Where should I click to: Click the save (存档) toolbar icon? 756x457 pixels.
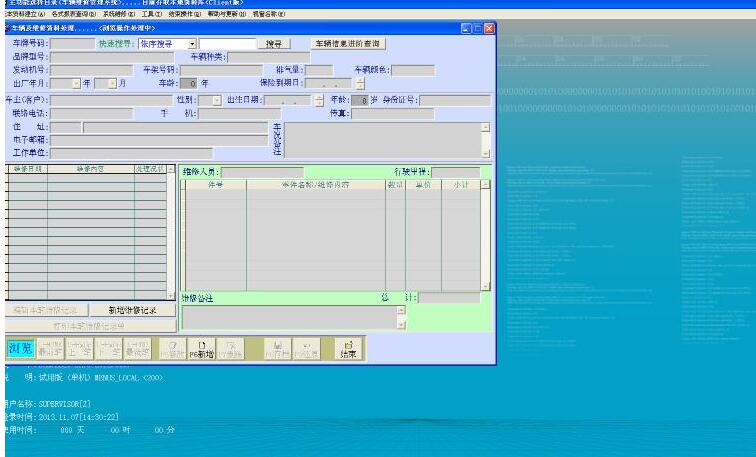coord(277,348)
